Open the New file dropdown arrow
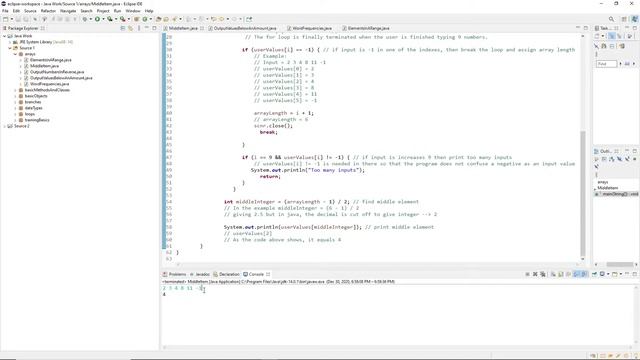640x360 pixels. [11, 19]
